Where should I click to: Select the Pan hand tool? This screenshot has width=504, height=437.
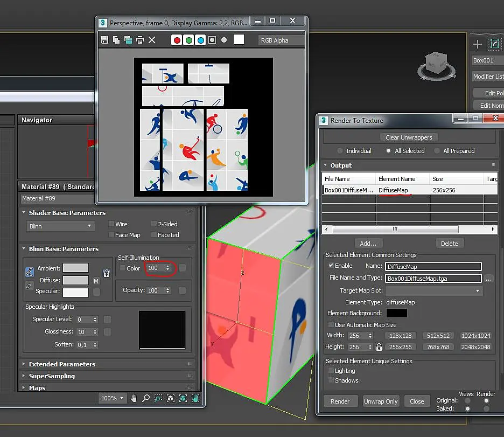click(x=134, y=398)
